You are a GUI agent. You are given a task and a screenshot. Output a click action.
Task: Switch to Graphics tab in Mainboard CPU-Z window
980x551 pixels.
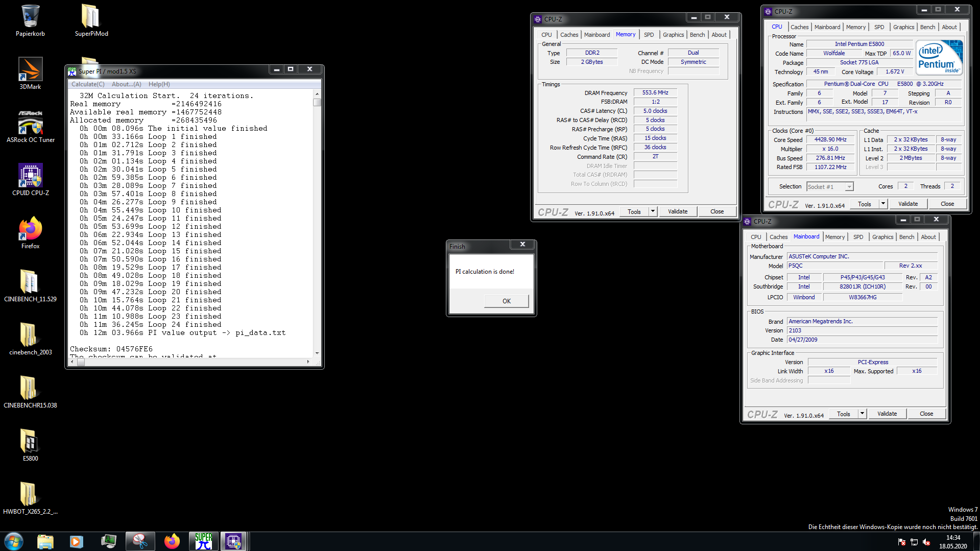click(882, 237)
